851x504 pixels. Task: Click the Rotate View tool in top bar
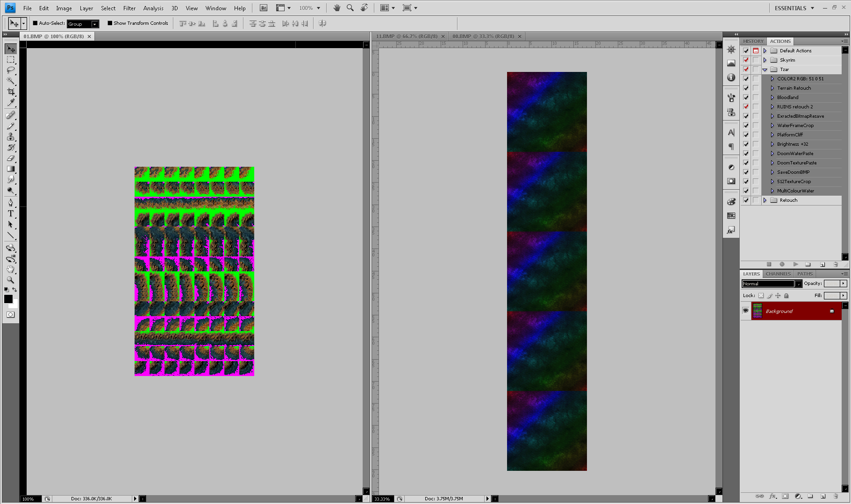tap(364, 8)
